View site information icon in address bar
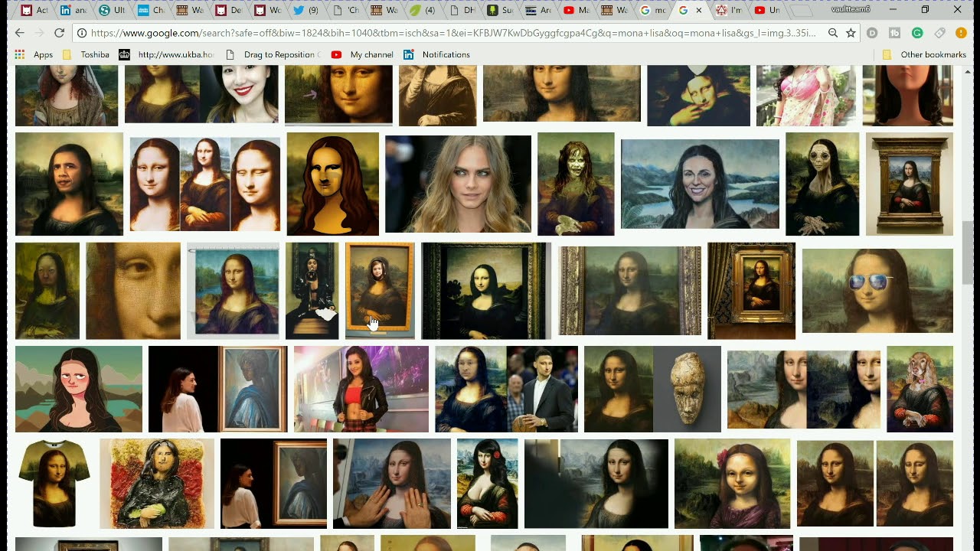Viewport: 980px width, 551px height. [x=81, y=33]
